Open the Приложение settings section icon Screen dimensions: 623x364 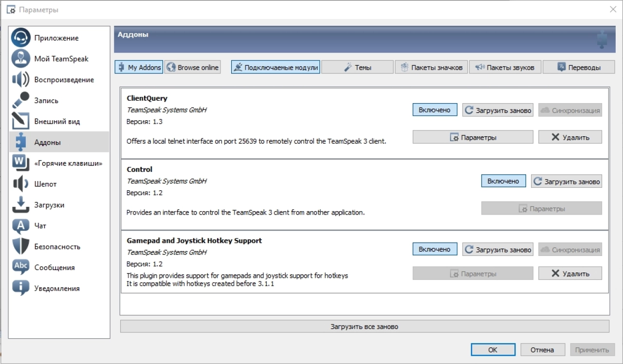point(21,37)
